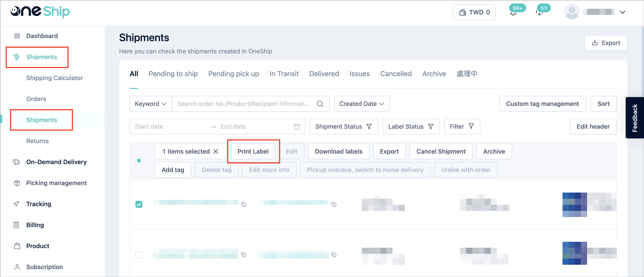
Task: Open On-Demand Delivery in the sidebar
Action: click(x=56, y=162)
